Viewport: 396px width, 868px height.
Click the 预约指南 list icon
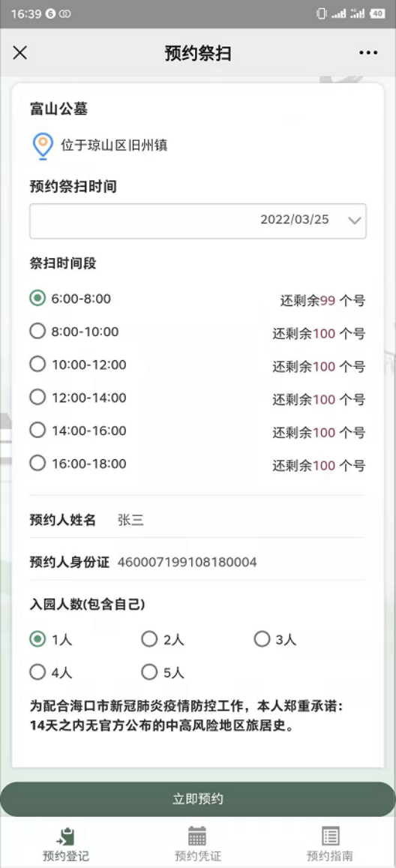[x=330, y=835]
